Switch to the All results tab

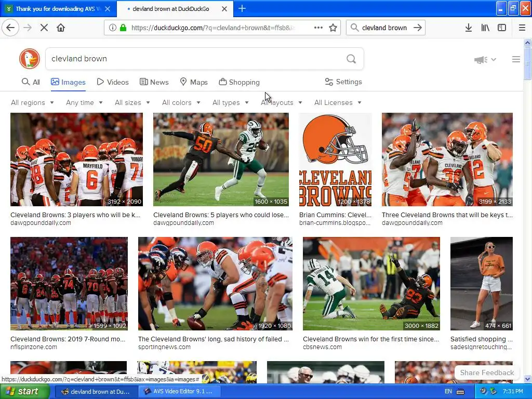tap(31, 82)
